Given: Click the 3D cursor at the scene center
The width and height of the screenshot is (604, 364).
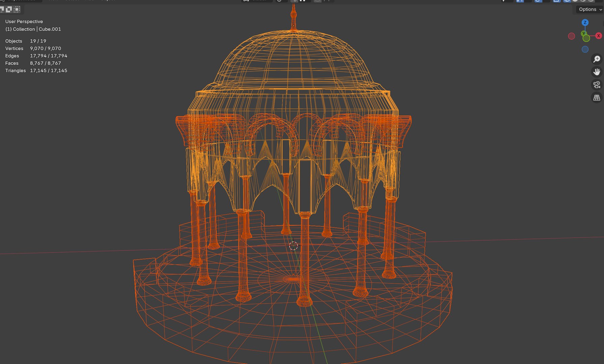Looking at the screenshot, I should (x=294, y=246).
